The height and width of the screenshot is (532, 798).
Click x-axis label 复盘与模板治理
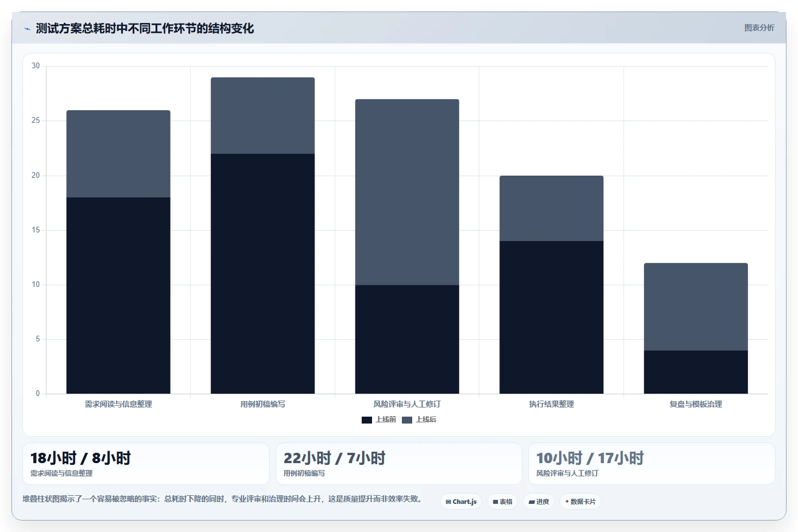point(696,404)
